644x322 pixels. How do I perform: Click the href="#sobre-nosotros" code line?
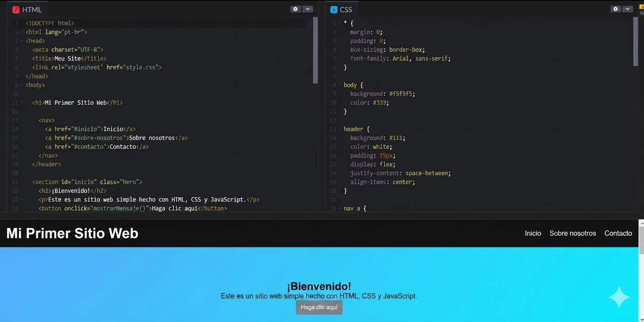pyautogui.click(x=116, y=138)
